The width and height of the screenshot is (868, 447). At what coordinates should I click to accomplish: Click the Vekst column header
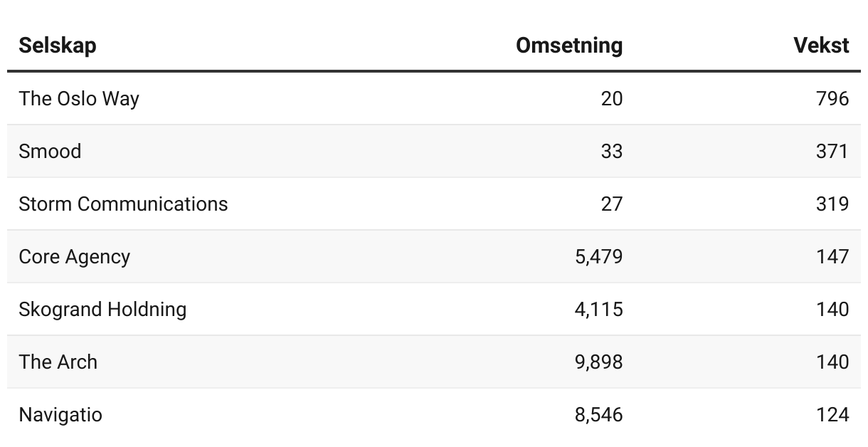click(821, 46)
